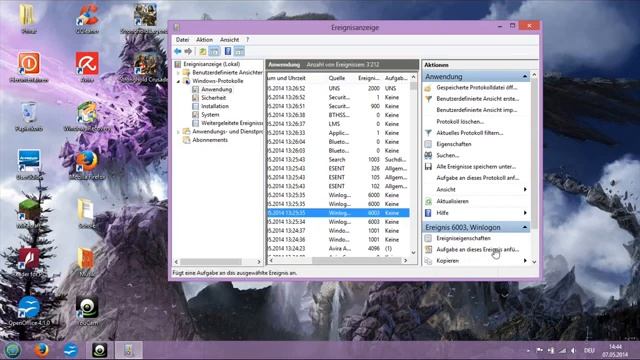This screenshot has width=640, height=360.
Task: Select Abonnements in the tree
Action: 210,140
